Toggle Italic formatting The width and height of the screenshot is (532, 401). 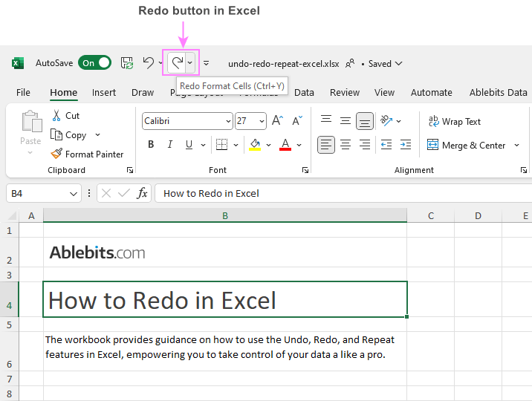[x=170, y=145]
